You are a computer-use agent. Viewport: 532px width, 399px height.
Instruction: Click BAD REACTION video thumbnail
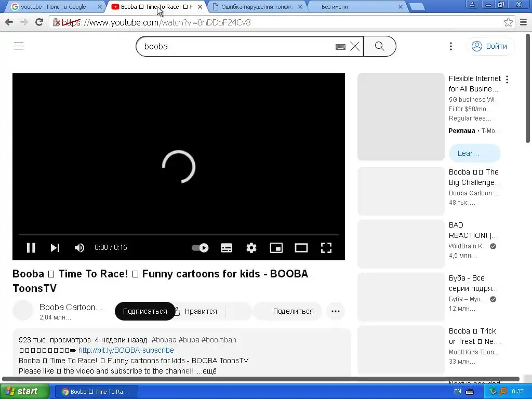pos(401,244)
